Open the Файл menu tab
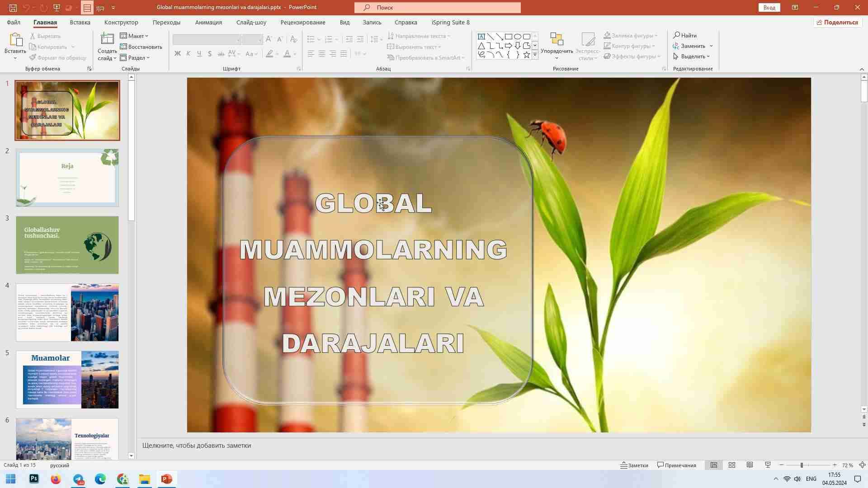868x488 pixels. (14, 22)
